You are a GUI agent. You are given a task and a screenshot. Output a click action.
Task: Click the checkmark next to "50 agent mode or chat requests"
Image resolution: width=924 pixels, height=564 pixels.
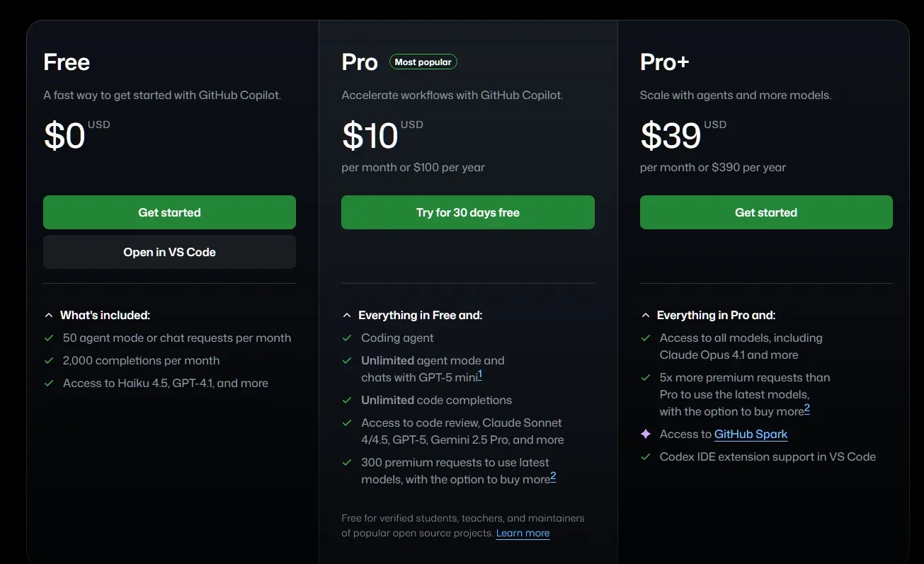click(48, 338)
